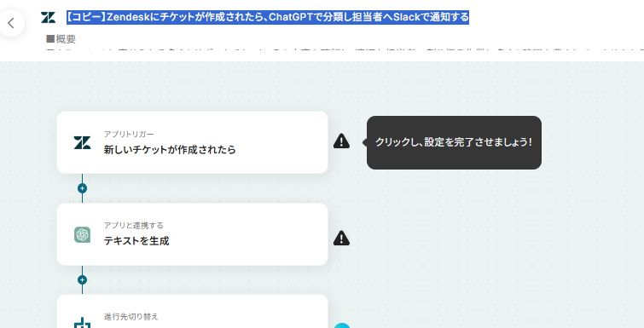Click the highlighted flow title text field
The height and width of the screenshot is (328, 644).
(268, 17)
